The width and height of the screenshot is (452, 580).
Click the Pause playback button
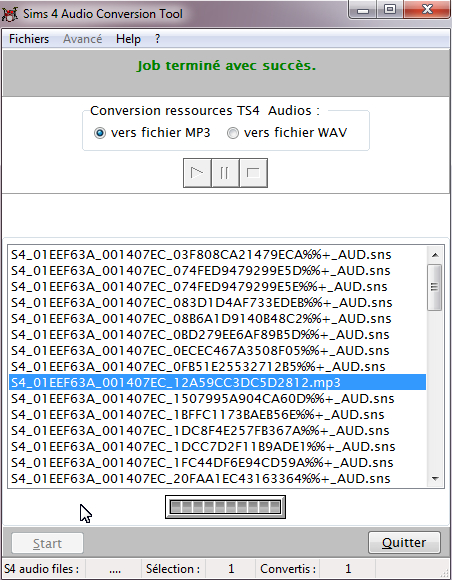(x=225, y=173)
